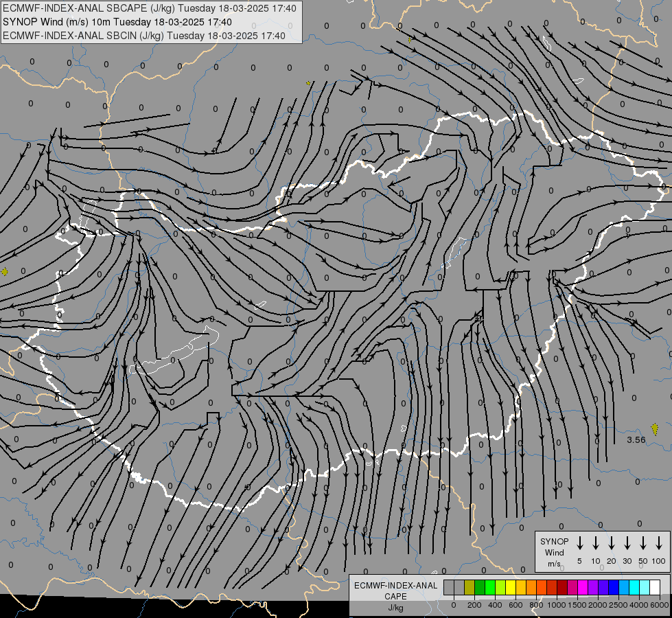This screenshot has width=672, height=618.
Task: Click the 600 tick label on CAPE scale
Action: (515, 605)
